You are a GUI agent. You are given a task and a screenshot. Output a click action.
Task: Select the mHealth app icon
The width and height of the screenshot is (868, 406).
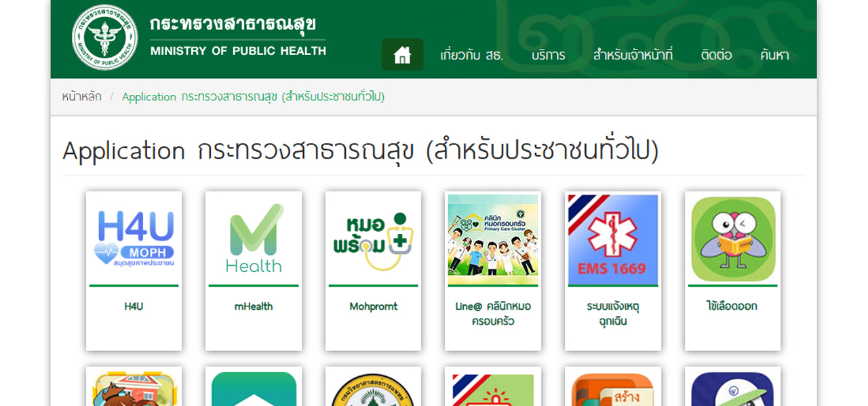click(254, 239)
